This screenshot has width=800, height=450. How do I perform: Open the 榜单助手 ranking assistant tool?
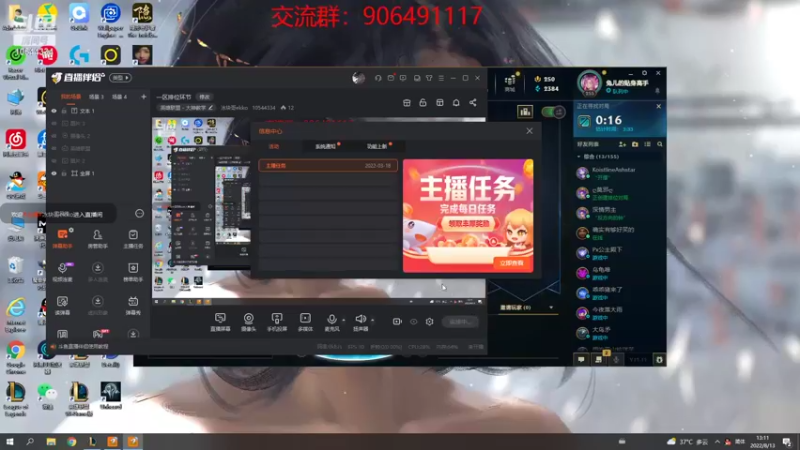tap(133, 272)
